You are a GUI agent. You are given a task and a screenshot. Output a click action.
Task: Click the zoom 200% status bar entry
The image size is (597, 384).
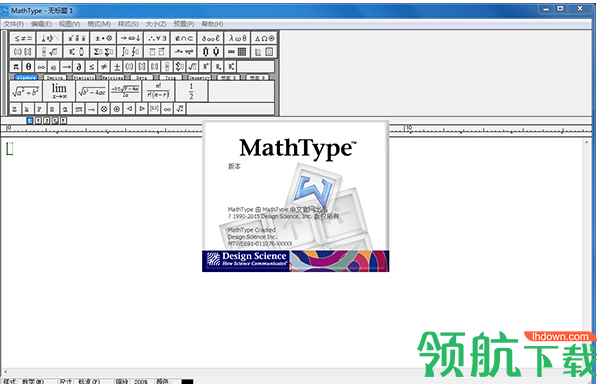click(x=132, y=381)
